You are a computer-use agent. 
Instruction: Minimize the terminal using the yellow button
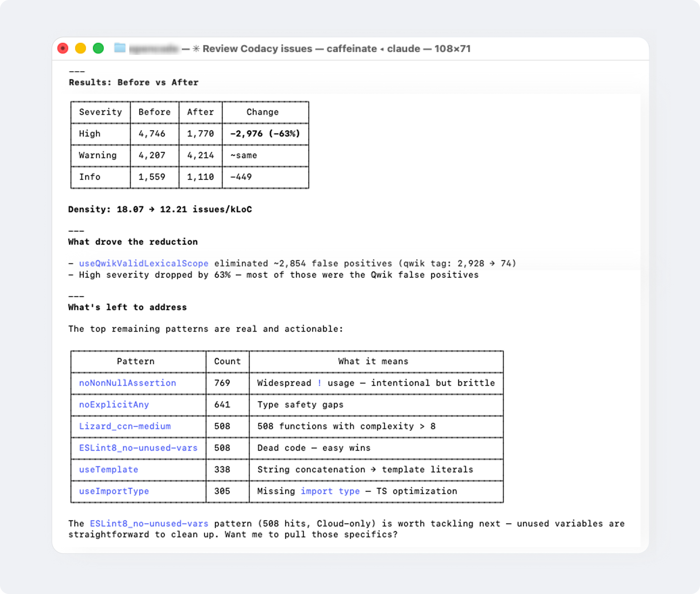point(80,48)
